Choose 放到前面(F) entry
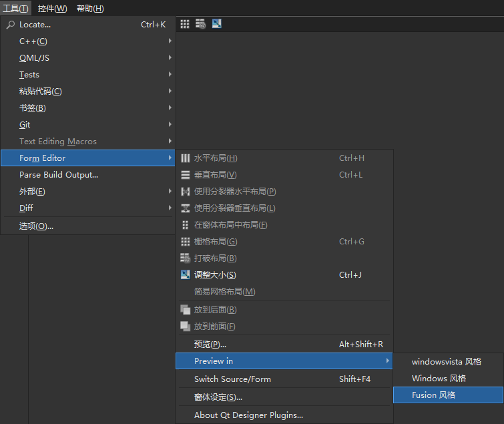The width and height of the screenshot is (504, 424). tap(284, 327)
